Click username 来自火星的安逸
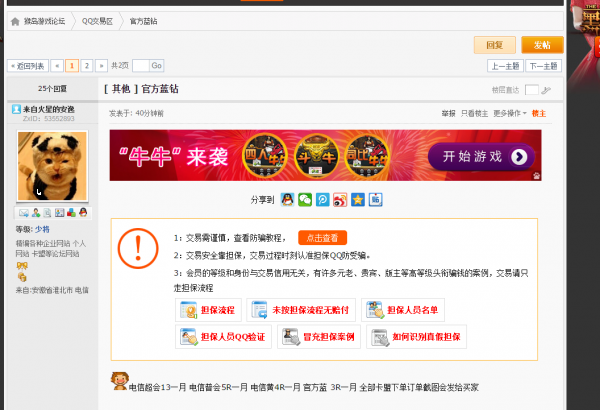 click(x=49, y=109)
